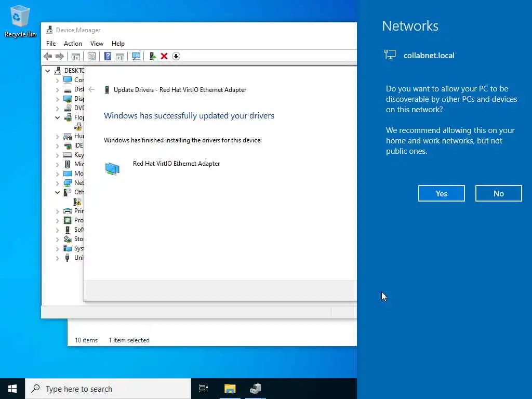Click Scan for hardware changes monitor icon
This screenshot has width=532, height=399.
136,56
